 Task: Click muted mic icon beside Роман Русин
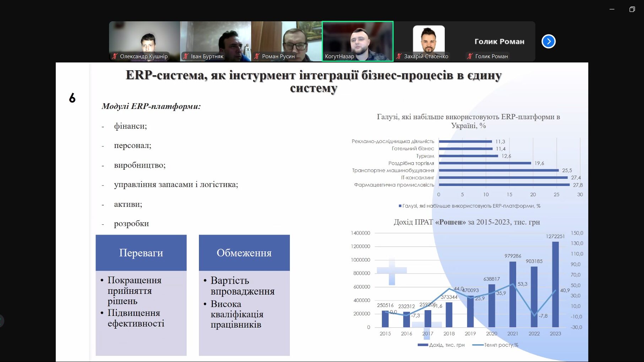click(257, 56)
